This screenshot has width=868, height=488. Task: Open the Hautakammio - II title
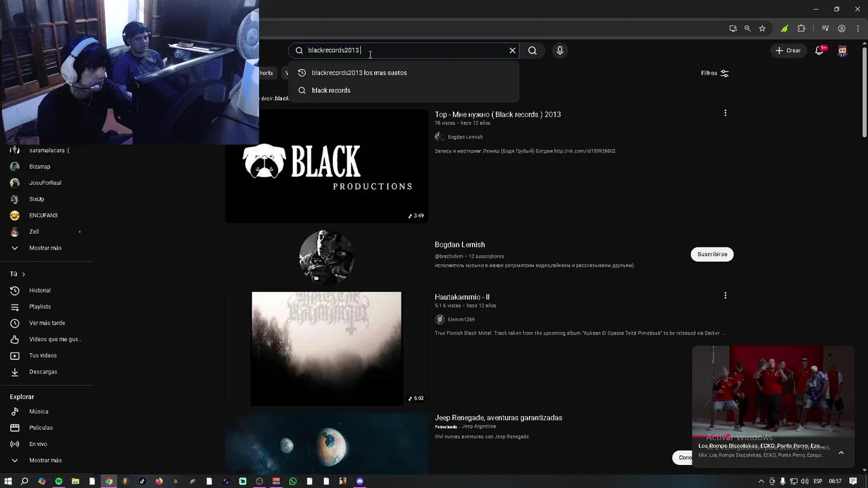click(462, 297)
